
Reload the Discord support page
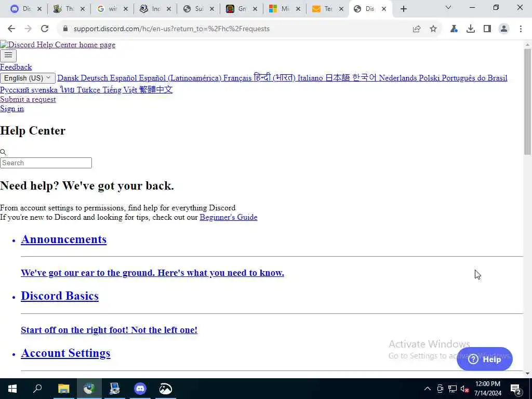pyautogui.click(x=45, y=29)
